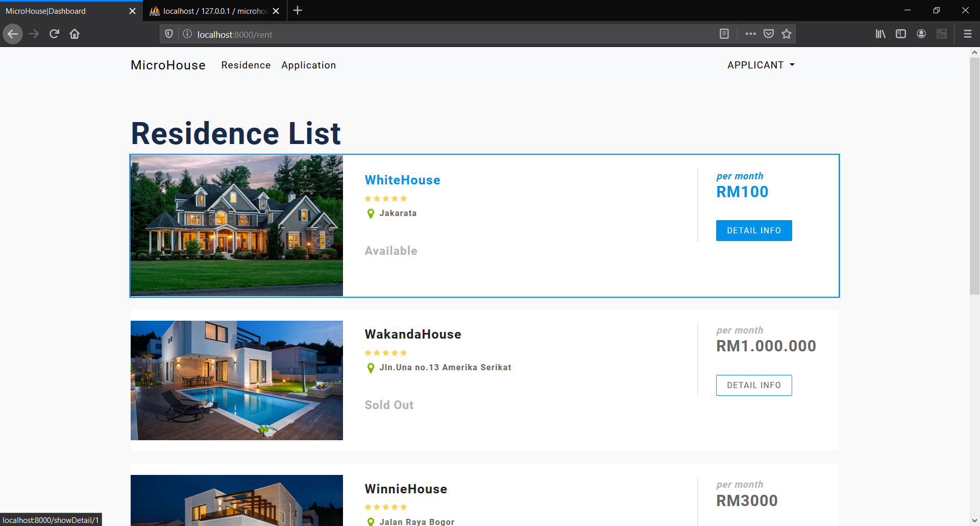
Task: Open the Residence navigation link
Action: click(x=246, y=65)
